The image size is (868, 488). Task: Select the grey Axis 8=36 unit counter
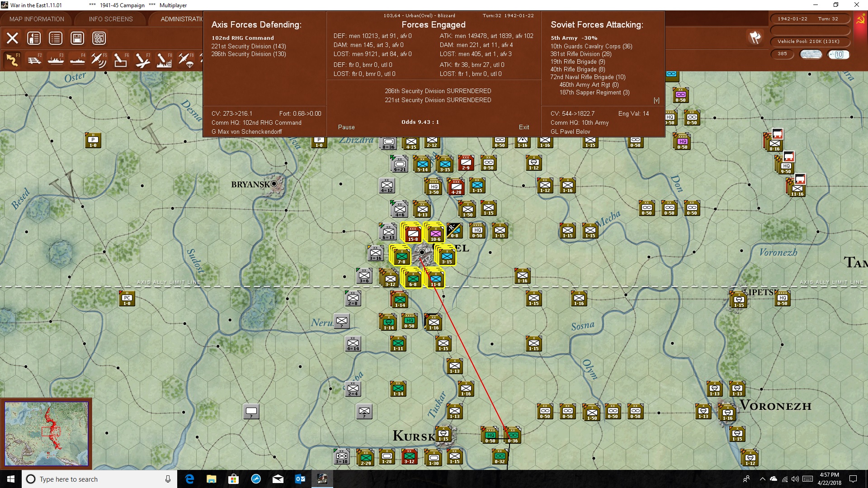tap(388, 143)
